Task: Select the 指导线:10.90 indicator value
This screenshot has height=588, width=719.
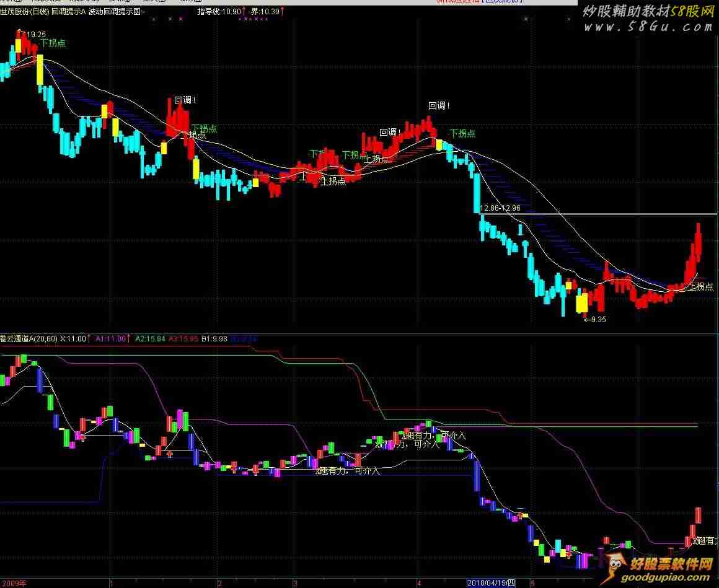Action: point(219,12)
